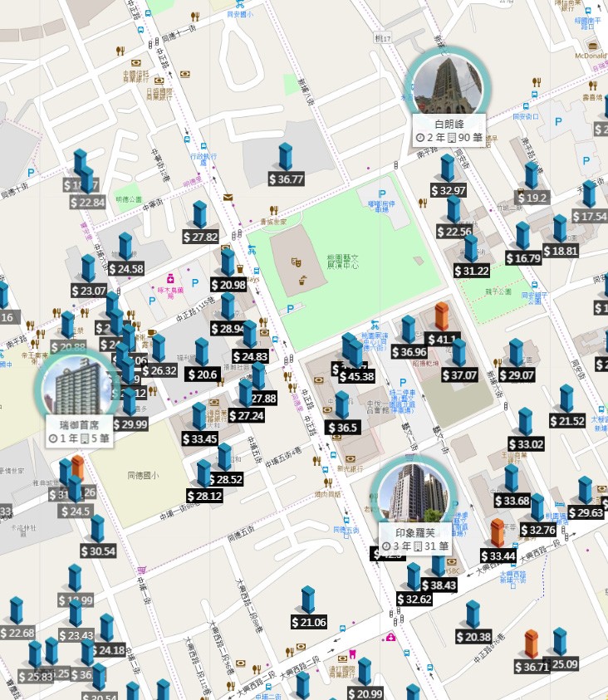The height and width of the screenshot is (700, 608).
Task: Select the orange pin priced $41.1
Action: coord(442,316)
